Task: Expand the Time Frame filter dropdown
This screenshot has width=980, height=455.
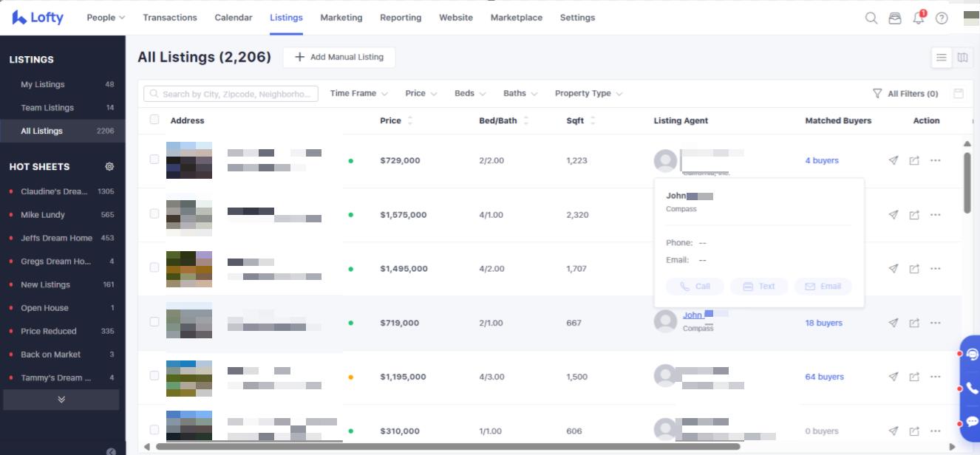Action: tap(358, 94)
